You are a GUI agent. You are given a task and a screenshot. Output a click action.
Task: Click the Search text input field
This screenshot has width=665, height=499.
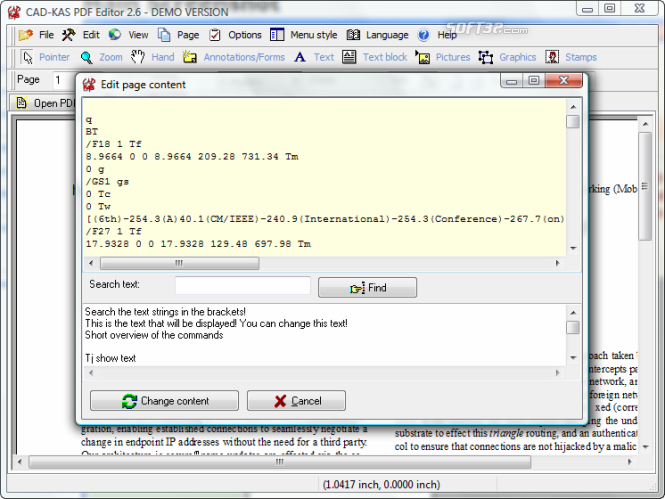click(x=243, y=285)
